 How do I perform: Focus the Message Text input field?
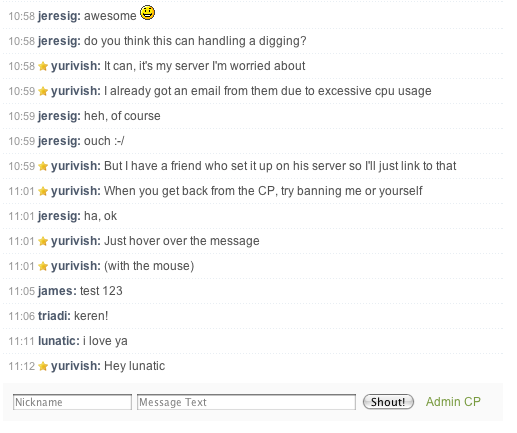coord(246,402)
